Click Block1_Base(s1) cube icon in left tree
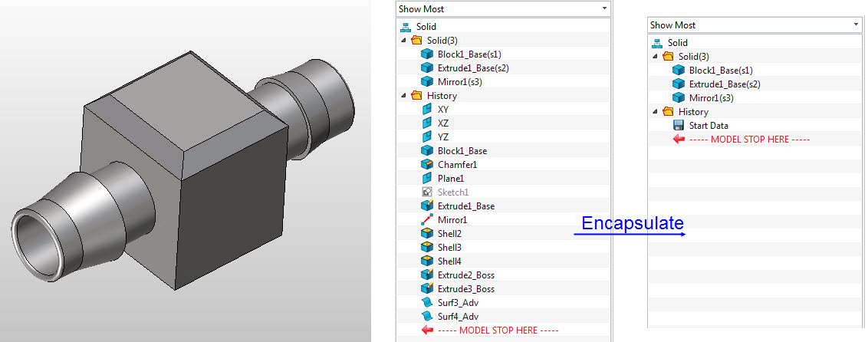868x342 pixels. [x=426, y=54]
